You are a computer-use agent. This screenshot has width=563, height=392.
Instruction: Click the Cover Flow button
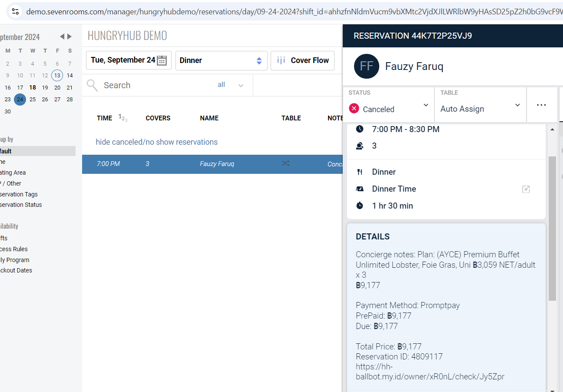point(302,60)
